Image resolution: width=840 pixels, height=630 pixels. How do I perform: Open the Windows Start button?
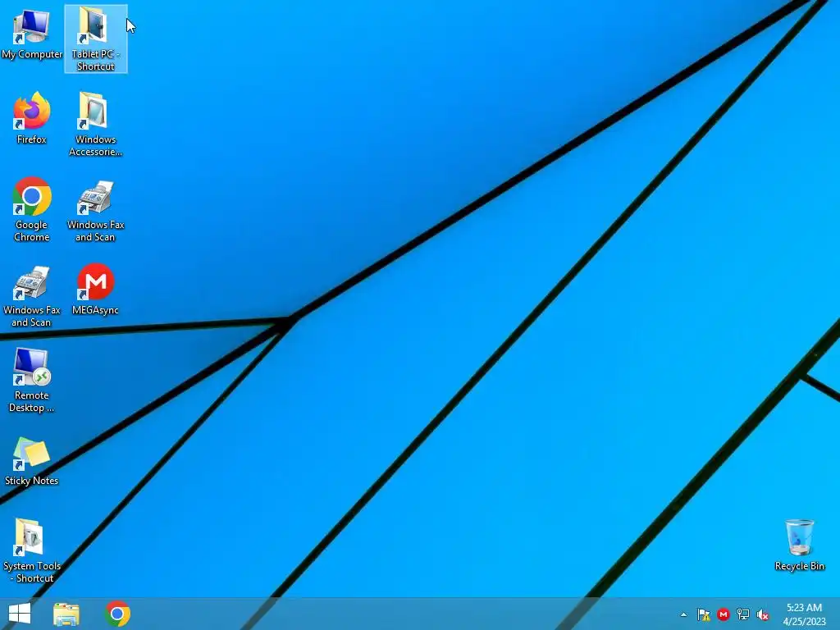click(20, 614)
